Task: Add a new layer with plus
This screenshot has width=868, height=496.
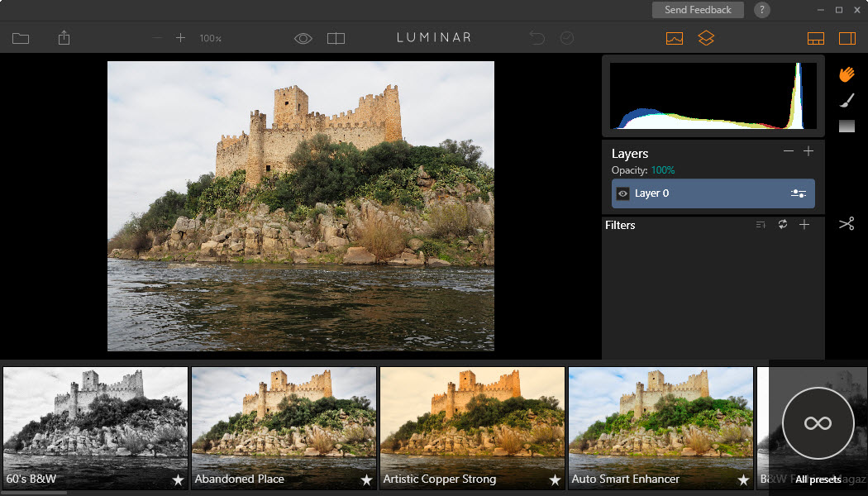Action: point(808,151)
